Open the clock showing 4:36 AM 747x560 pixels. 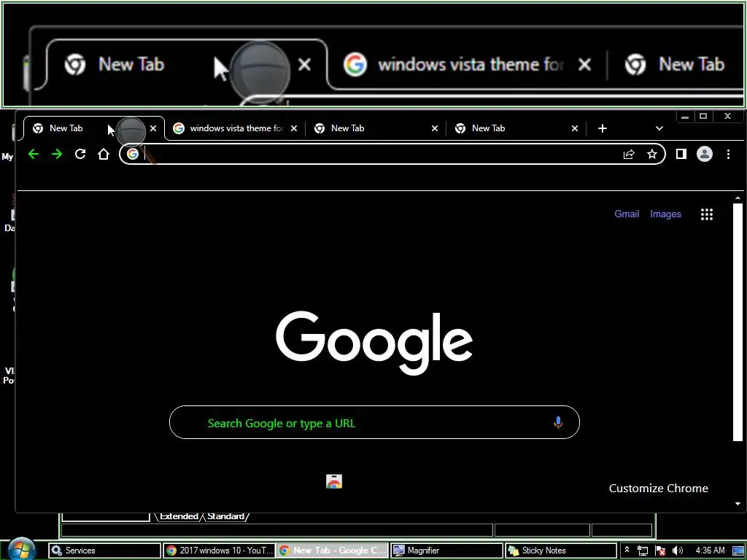click(x=710, y=551)
